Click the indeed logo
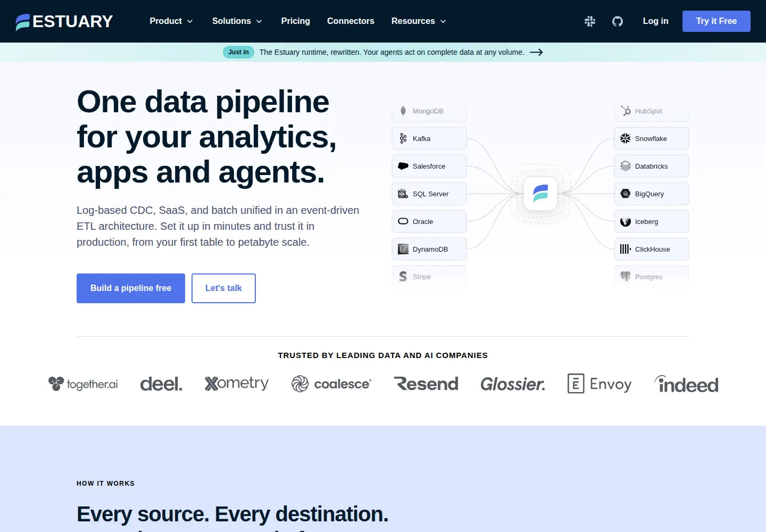766x532 pixels. click(686, 384)
